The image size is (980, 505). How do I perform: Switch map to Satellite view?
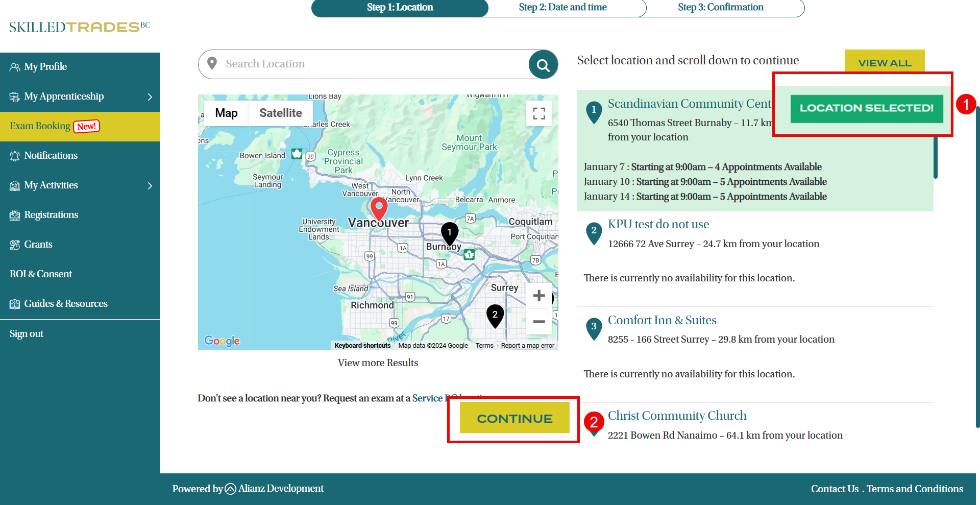280,113
